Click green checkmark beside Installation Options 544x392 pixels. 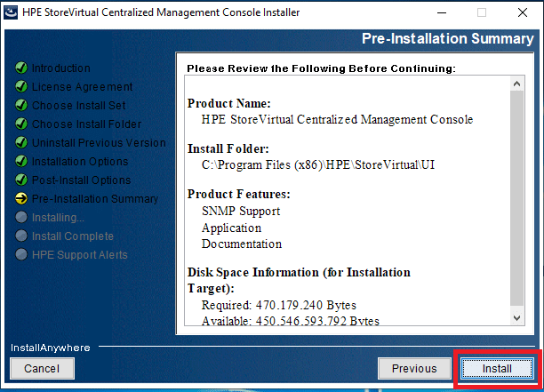(x=21, y=161)
